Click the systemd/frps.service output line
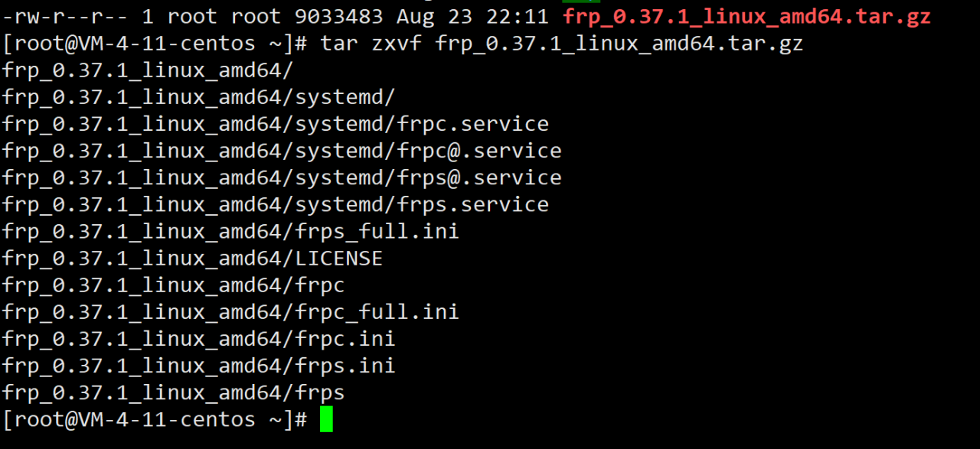Viewport: 980px width, 449px height. pos(275,204)
